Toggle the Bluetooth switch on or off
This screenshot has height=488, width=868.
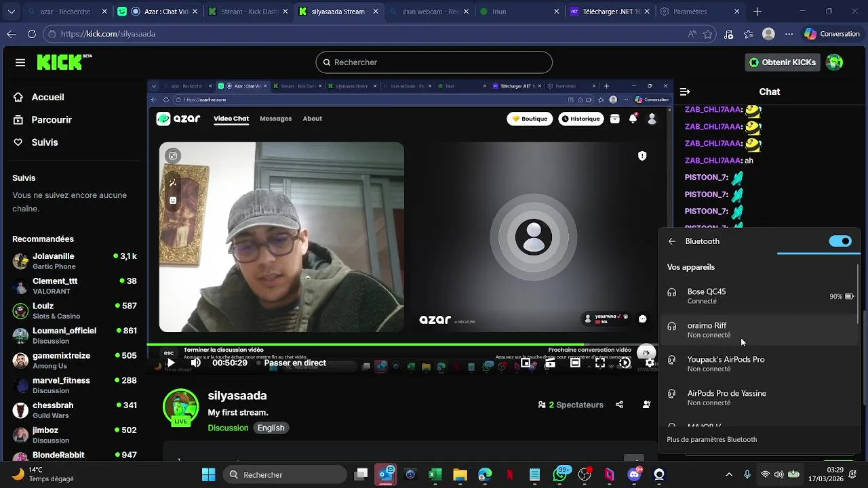click(840, 241)
